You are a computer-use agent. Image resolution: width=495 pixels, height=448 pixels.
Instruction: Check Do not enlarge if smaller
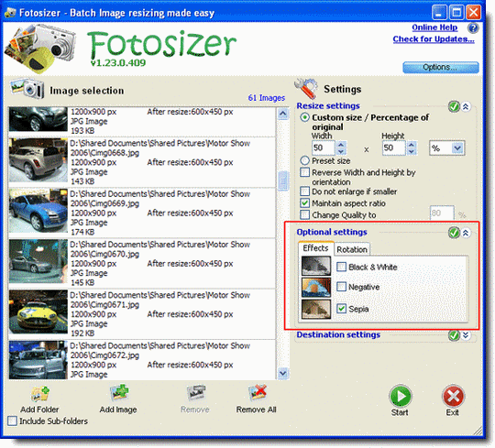point(304,191)
